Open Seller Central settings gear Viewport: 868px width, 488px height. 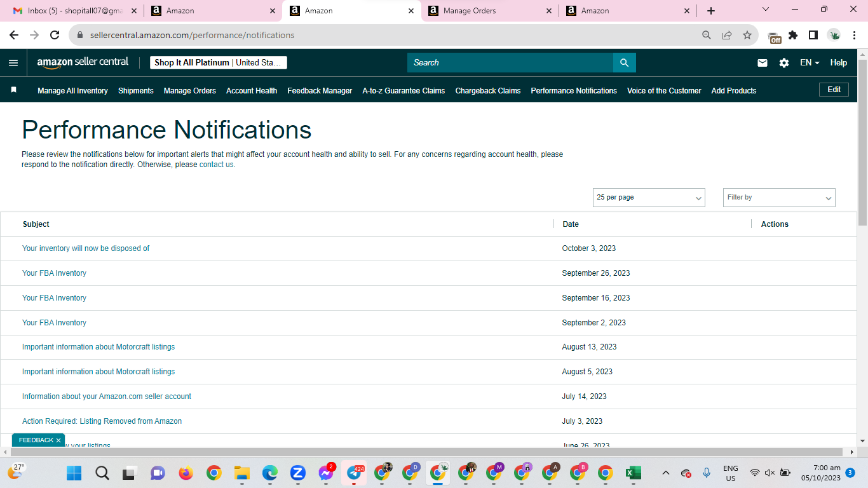[x=784, y=63]
